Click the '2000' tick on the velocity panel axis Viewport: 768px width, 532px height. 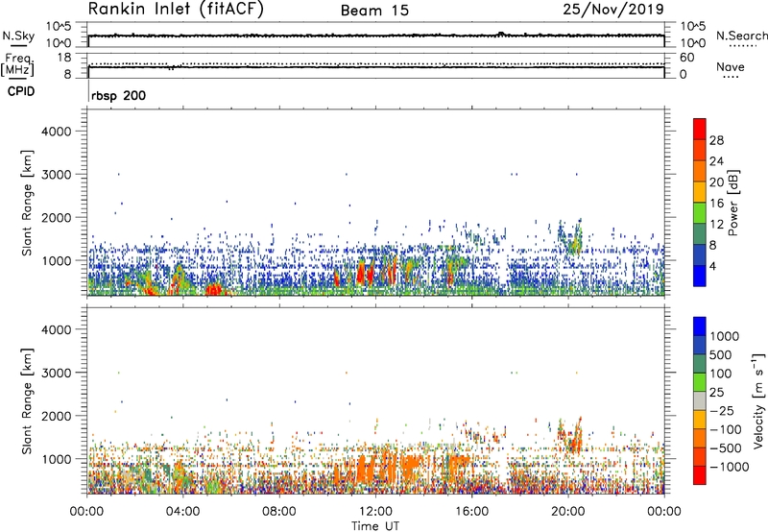(56, 416)
